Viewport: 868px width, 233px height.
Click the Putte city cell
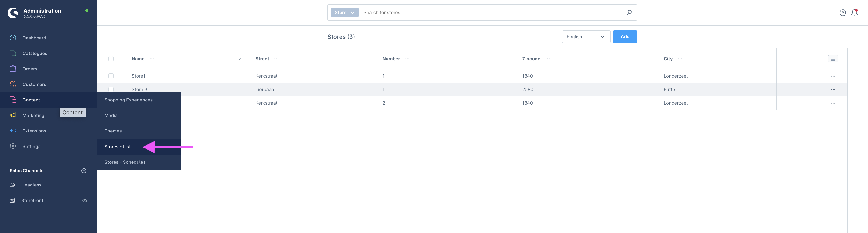click(669, 90)
